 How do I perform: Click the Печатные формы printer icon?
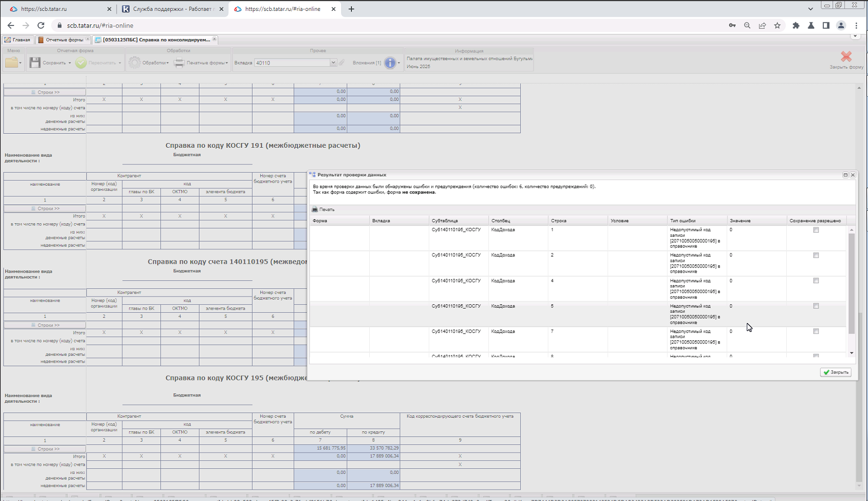pos(179,62)
